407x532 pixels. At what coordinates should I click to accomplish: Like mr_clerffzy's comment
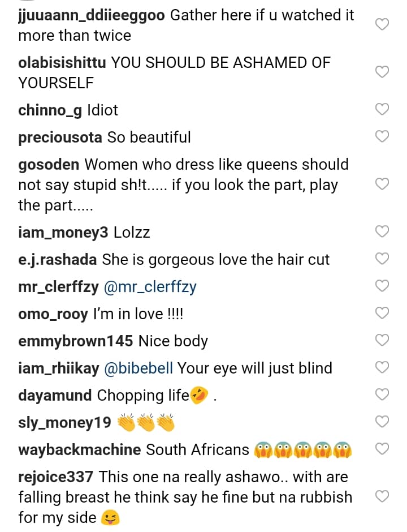click(383, 286)
